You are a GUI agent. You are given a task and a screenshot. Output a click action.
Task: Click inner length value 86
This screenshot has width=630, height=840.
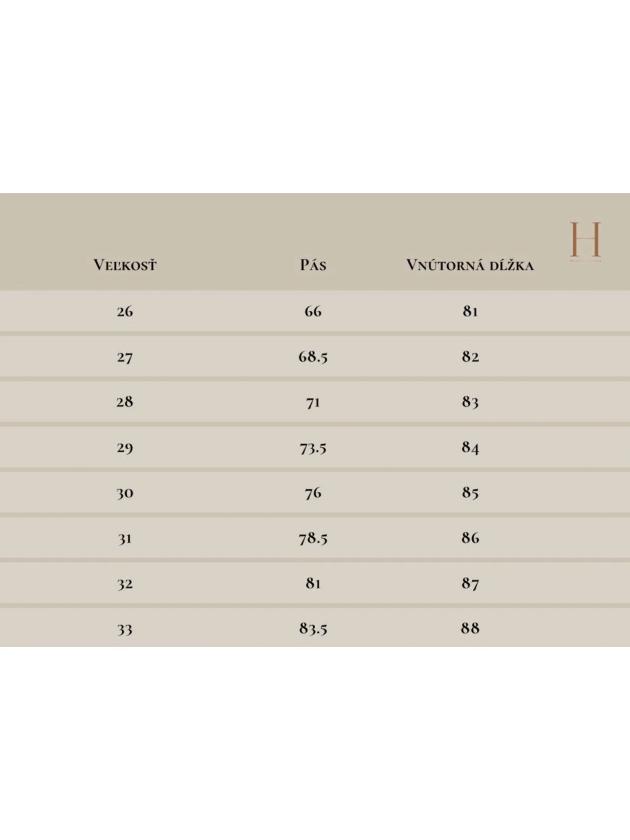coord(471,538)
